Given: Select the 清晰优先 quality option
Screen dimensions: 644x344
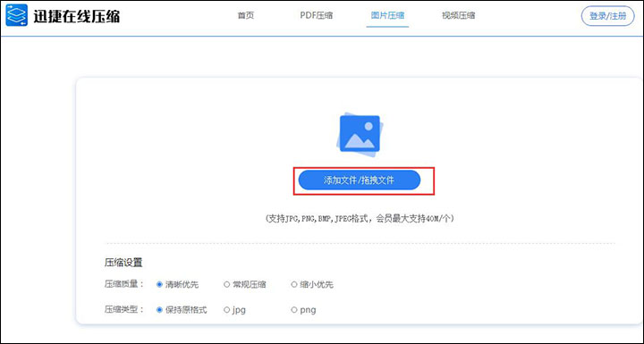Looking at the screenshot, I should click(x=177, y=284).
